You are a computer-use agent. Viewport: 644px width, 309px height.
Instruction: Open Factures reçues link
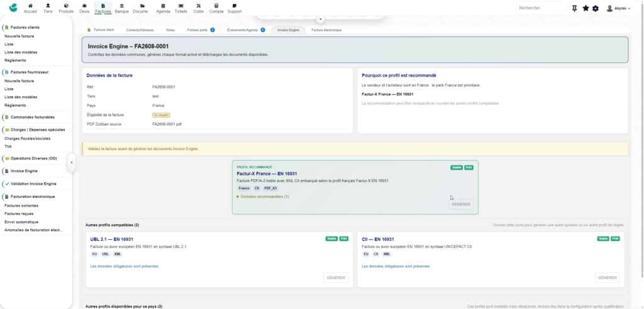(19, 214)
